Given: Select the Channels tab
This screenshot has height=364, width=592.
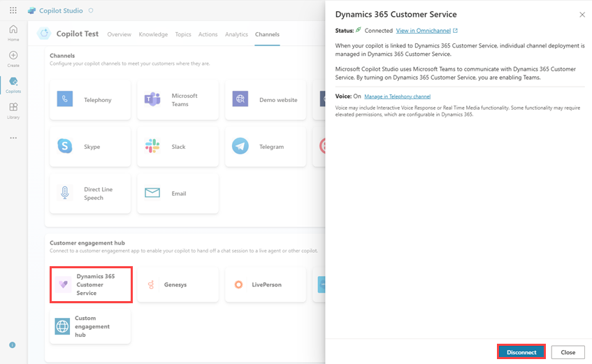Looking at the screenshot, I should point(267,34).
